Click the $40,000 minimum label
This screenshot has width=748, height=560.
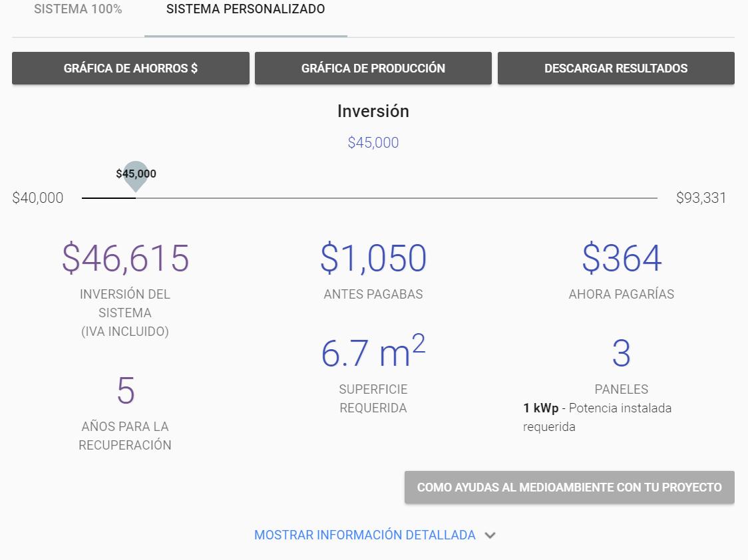(x=38, y=198)
